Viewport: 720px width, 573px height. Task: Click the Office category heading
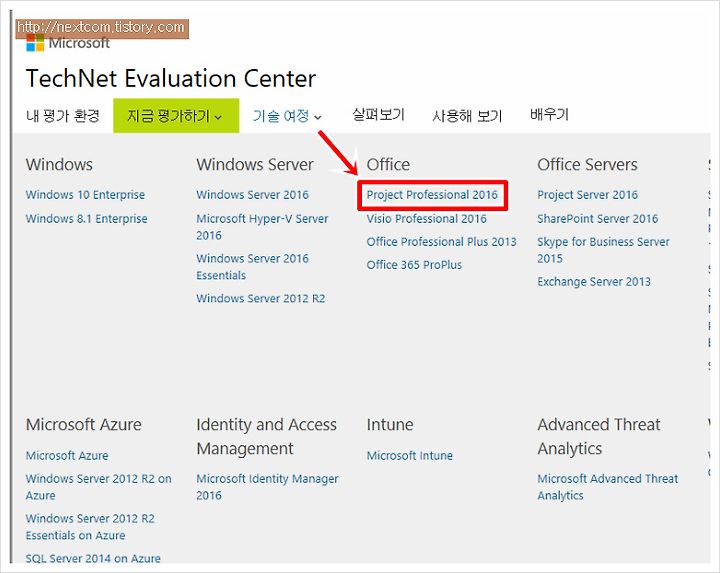pos(388,164)
